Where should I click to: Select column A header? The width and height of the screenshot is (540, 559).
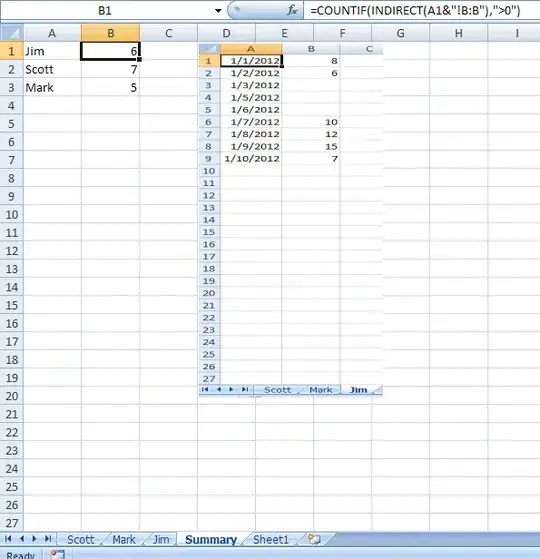(52, 33)
